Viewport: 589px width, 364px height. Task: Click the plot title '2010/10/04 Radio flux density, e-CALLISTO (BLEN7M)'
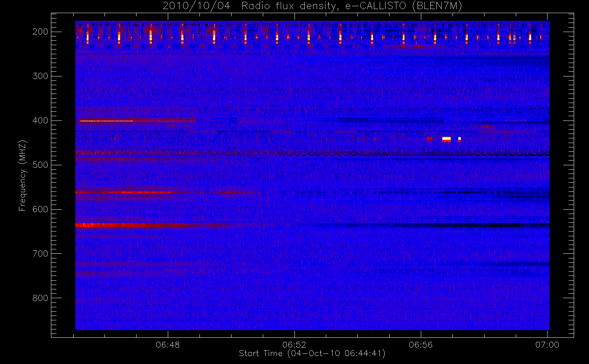point(312,6)
